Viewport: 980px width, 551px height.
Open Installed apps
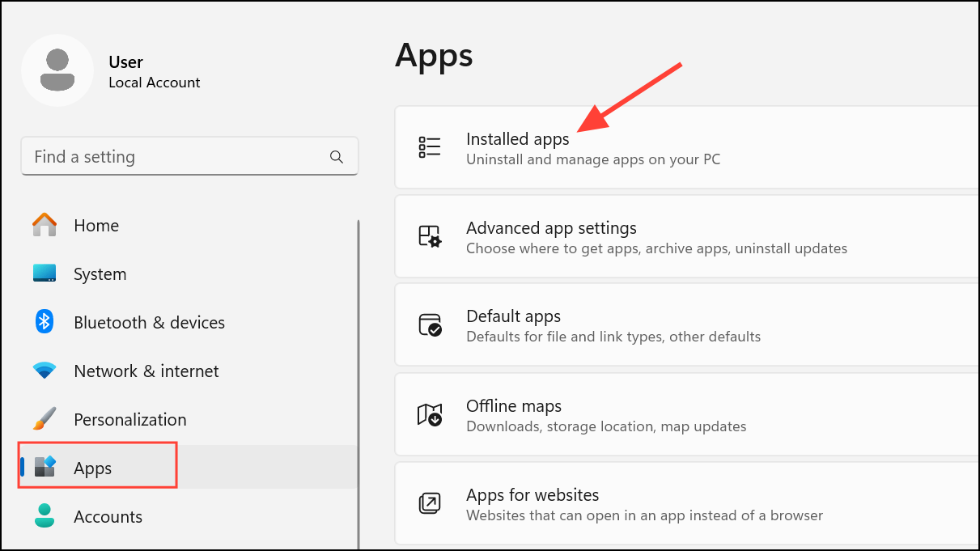pyautogui.click(x=687, y=147)
